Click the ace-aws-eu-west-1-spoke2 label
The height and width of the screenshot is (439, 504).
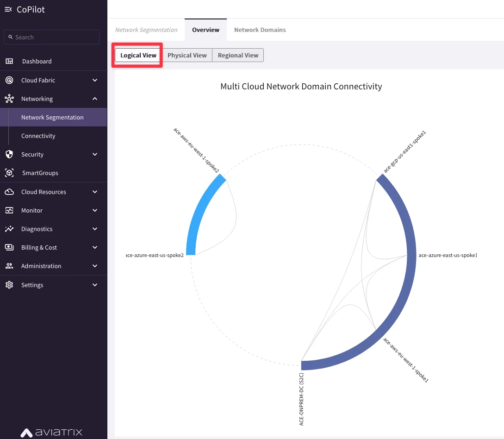pos(196,150)
